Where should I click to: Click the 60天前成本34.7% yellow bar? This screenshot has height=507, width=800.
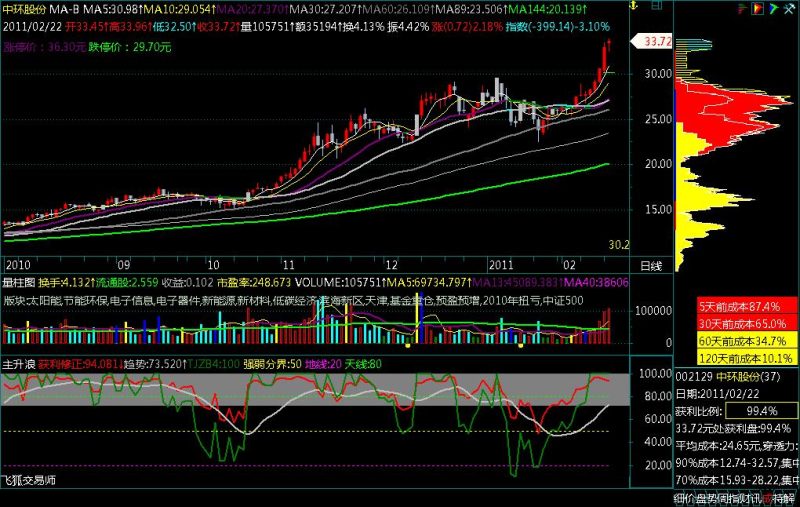click(x=747, y=341)
